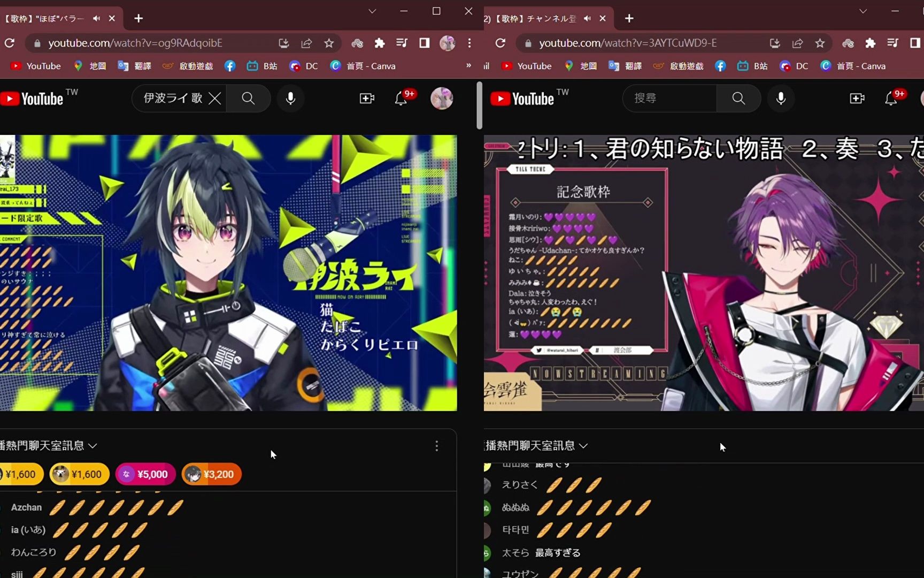924x578 pixels.
Task: Start voice search in right YouTube window
Action: point(781,98)
